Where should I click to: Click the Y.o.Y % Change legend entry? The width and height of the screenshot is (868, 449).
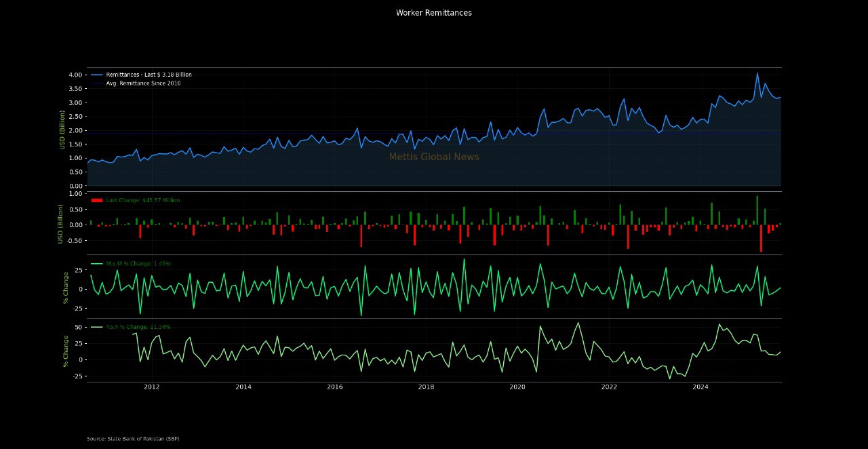tap(138, 327)
